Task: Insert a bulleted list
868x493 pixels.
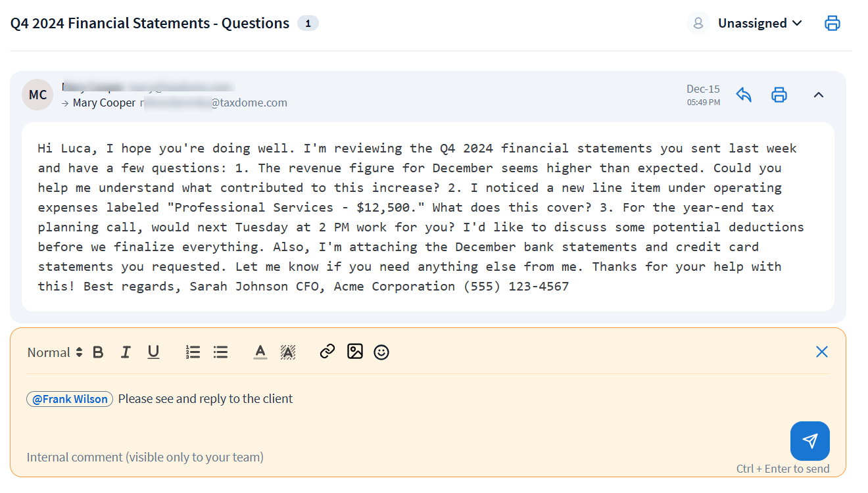Action: [x=221, y=352]
